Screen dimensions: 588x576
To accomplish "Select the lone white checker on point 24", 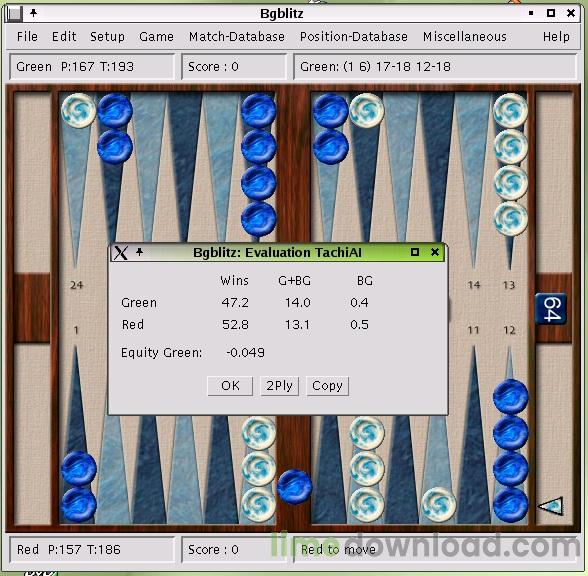I will pyautogui.click(x=79, y=110).
